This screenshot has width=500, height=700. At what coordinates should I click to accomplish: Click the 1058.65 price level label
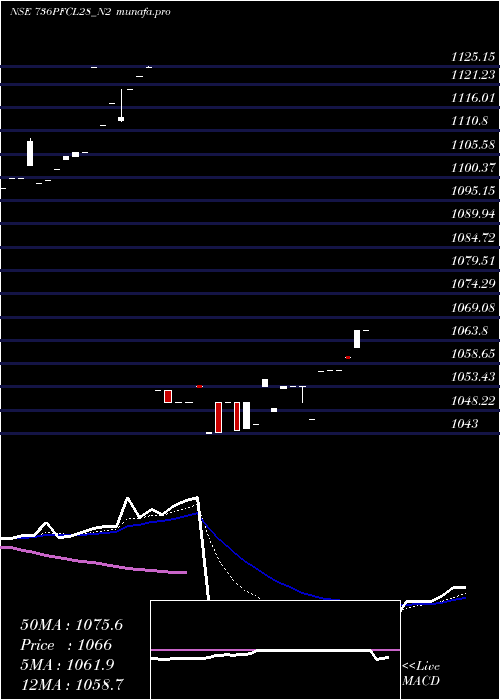click(473, 354)
